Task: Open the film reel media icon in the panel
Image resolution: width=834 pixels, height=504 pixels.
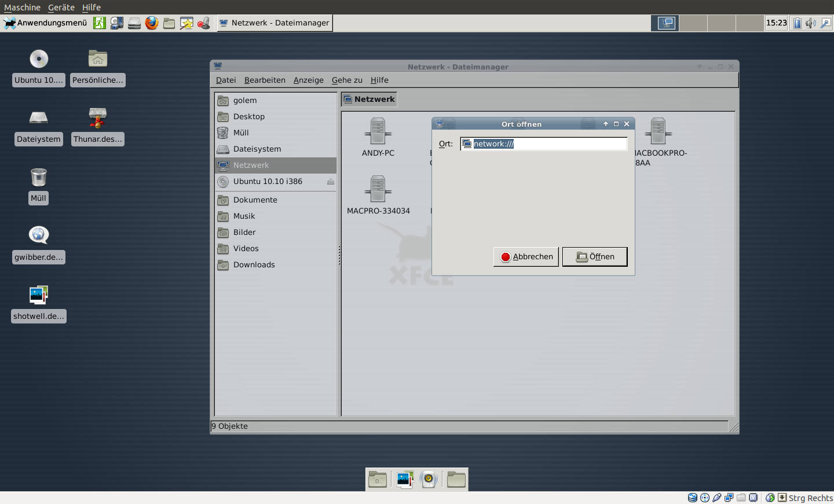Action: pos(116,23)
